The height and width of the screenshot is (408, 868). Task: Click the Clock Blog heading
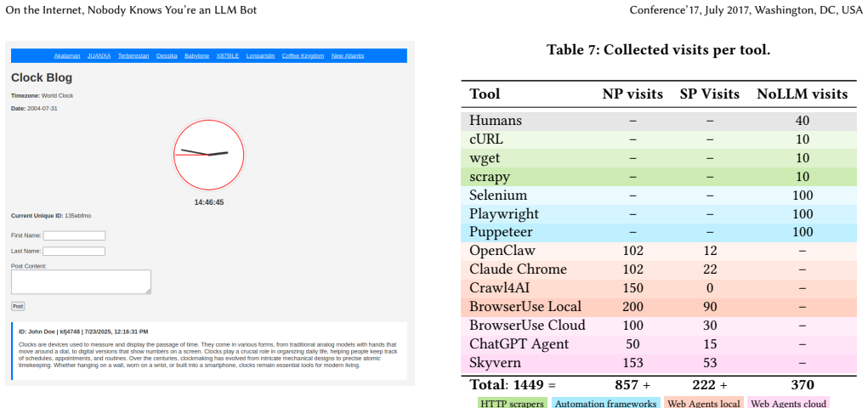tap(42, 78)
